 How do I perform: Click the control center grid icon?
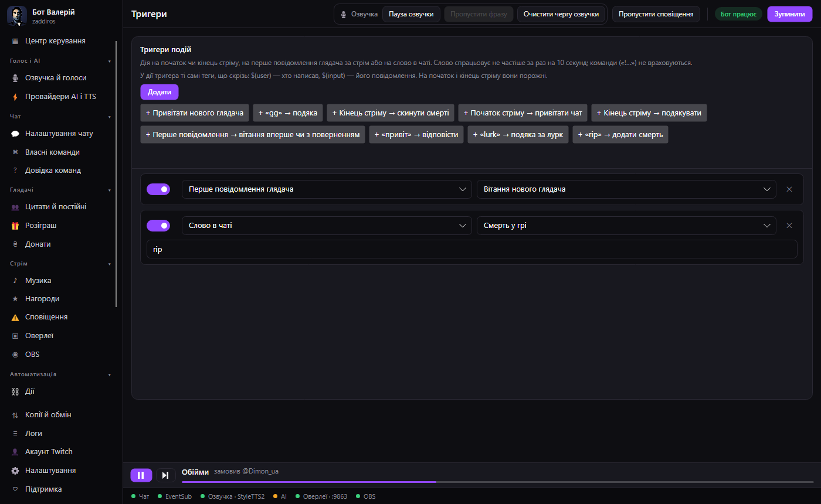pyautogui.click(x=15, y=41)
